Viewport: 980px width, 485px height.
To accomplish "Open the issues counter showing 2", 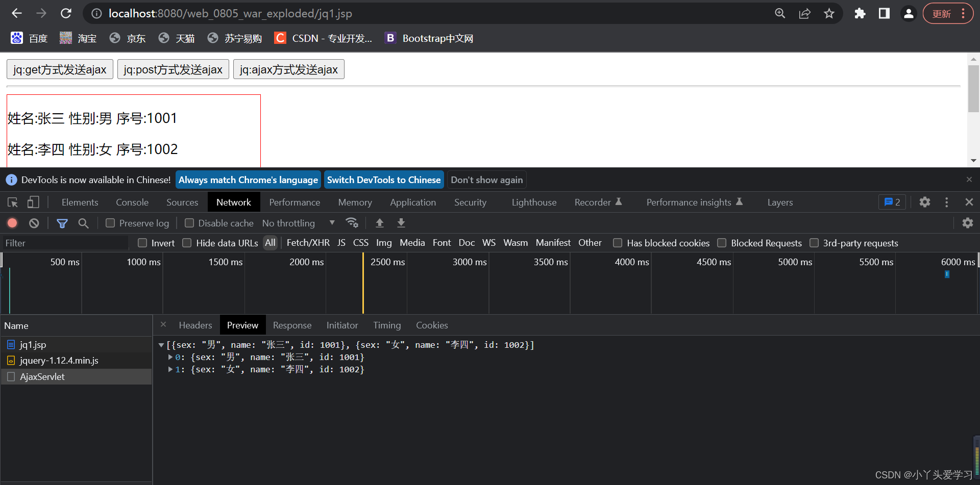I will pos(892,202).
